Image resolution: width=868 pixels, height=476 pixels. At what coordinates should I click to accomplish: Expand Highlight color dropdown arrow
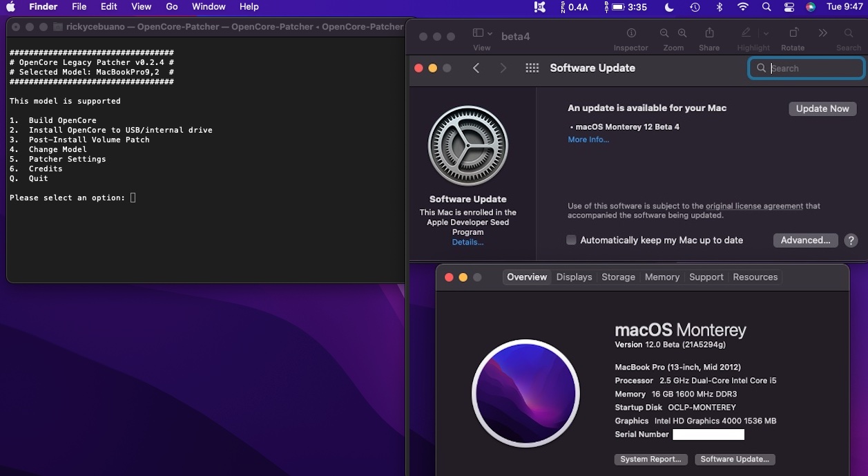[766, 33]
